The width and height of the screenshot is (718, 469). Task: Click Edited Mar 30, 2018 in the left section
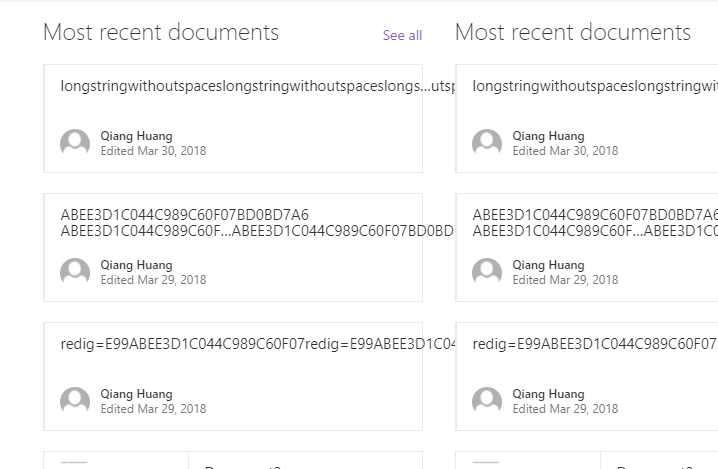(x=153, y=151)
